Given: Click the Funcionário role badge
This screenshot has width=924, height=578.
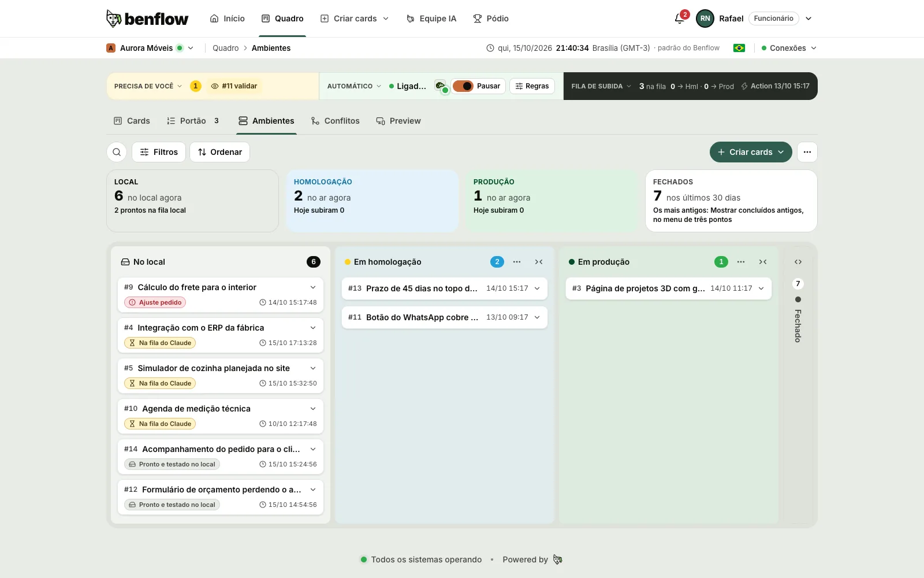Looking at the screenshot, I should click(x=773, y=18).
